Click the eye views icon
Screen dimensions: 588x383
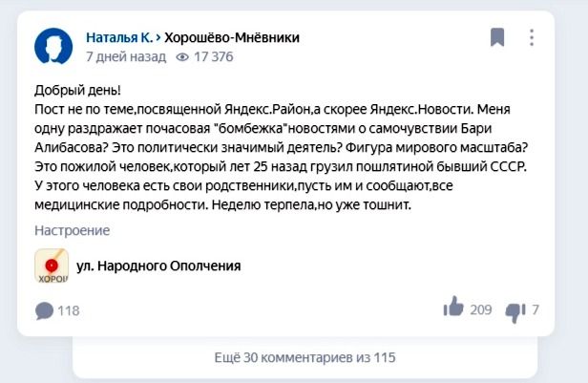[x=182, y=57]
